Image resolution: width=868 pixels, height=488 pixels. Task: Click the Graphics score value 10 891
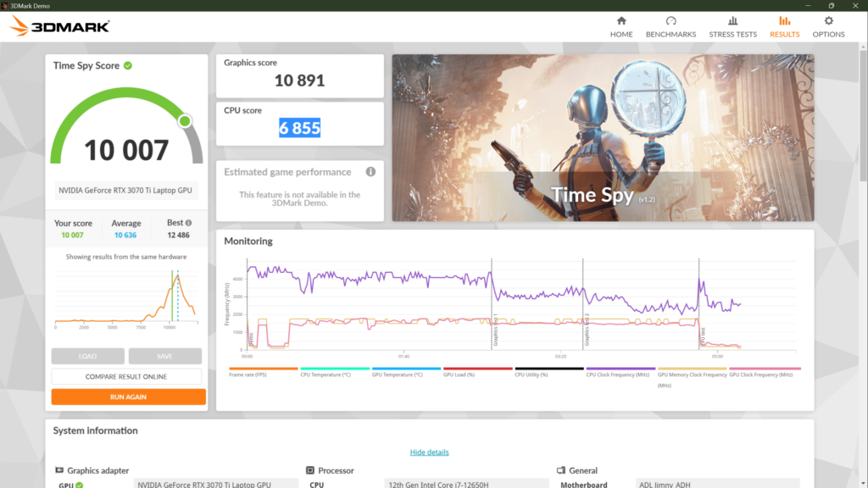[299, 80]
